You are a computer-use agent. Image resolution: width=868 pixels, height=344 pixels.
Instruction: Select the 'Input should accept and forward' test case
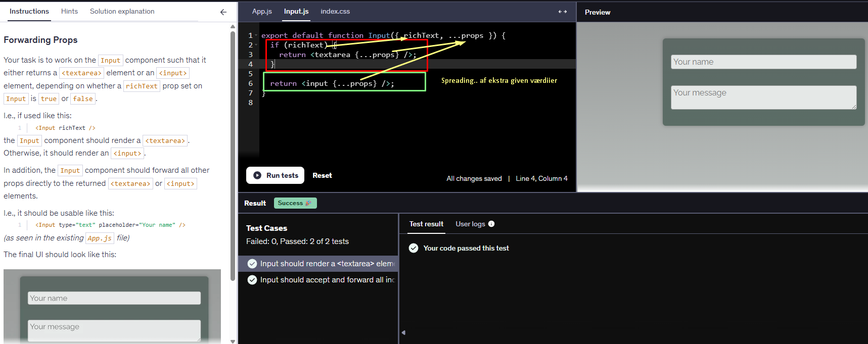pos(318,280)
